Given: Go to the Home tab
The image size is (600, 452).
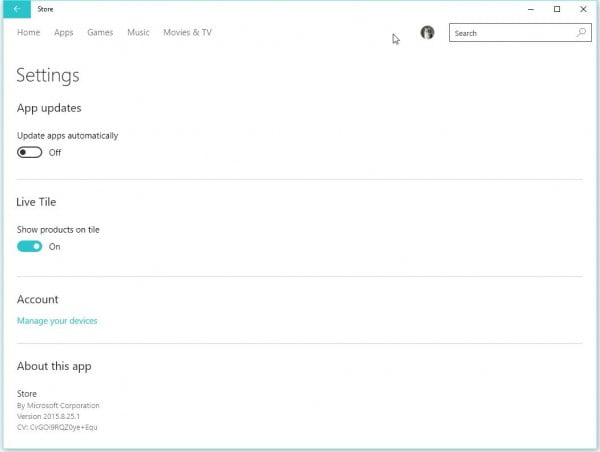Looking at the screenshot, I should pos(28,32).
